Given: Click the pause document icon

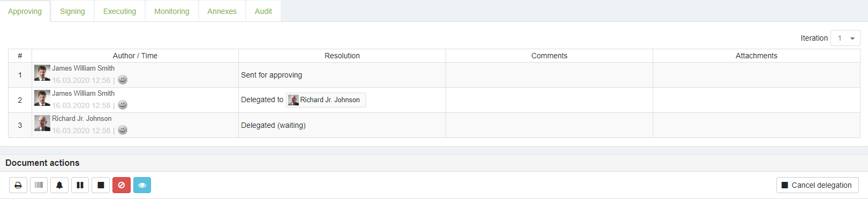Looking at the screenshot, I should (x=80, y=185).
